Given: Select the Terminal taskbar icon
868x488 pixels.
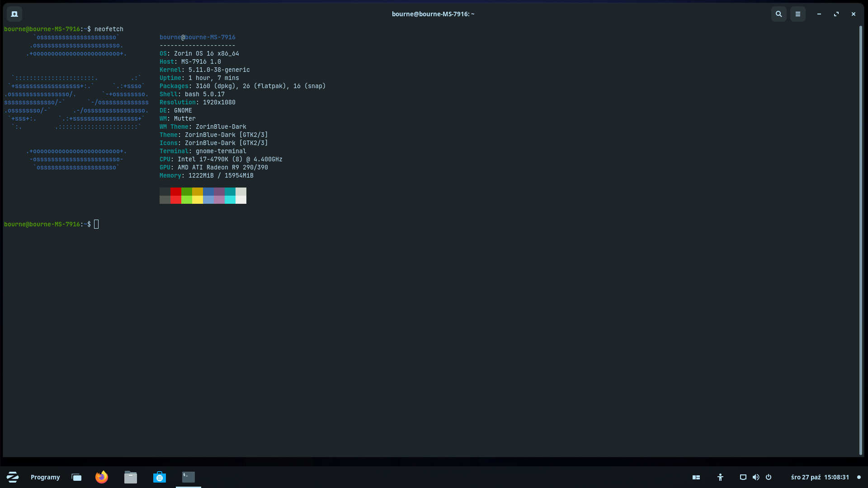Looking at the screenshot, I should 189,477.
